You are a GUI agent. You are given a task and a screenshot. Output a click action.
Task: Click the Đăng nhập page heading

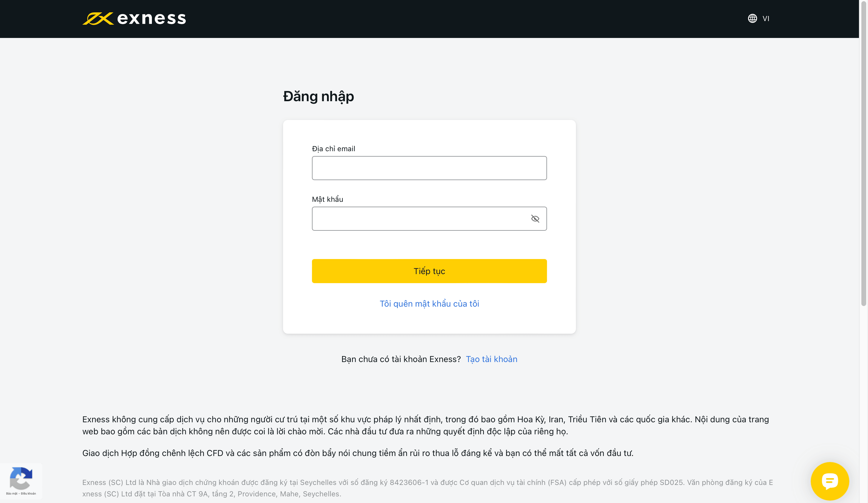pos(318,96)
